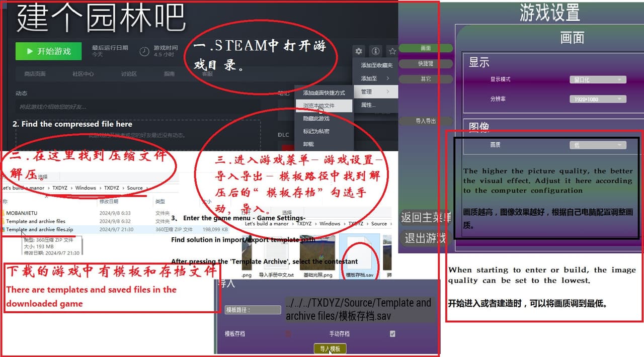The height and width of the screenshot is (357, 644).
Task: Open the 画质 dropdown set to 低
Action: point(598,145)
